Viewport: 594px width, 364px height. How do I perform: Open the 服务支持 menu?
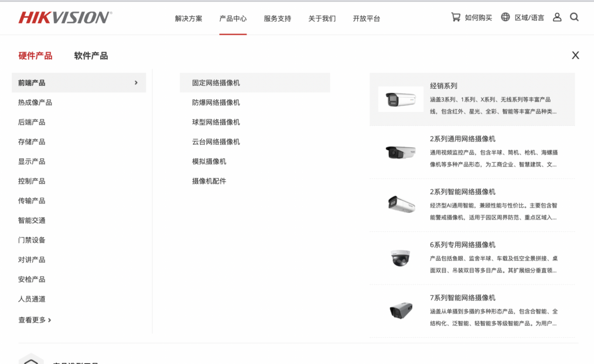[277, 18]
